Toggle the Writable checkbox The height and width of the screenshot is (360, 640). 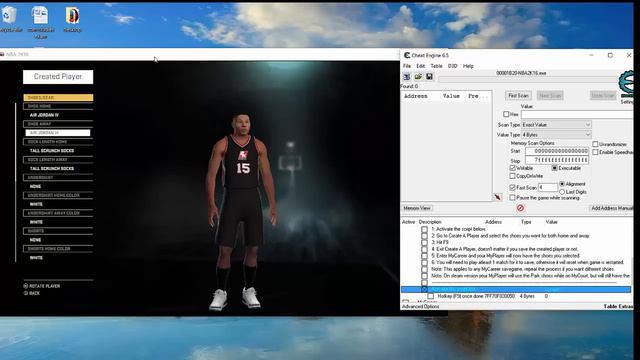(x=513, y=168)
